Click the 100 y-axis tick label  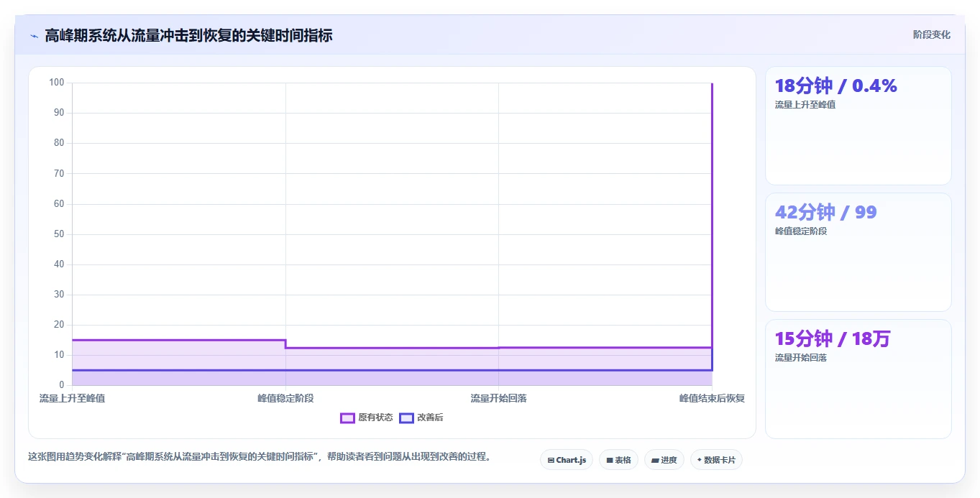click(57, 83)
